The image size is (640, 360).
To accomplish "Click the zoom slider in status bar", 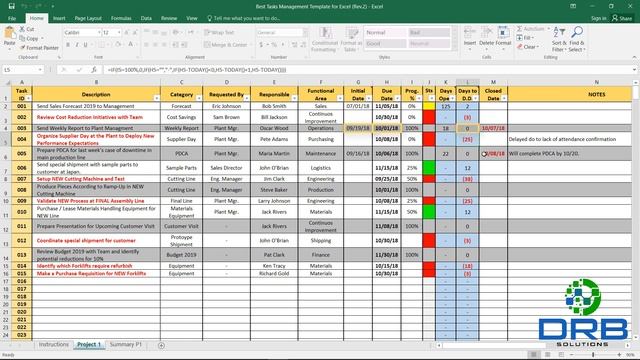I will pyautogui.click(x=594, y=355).
